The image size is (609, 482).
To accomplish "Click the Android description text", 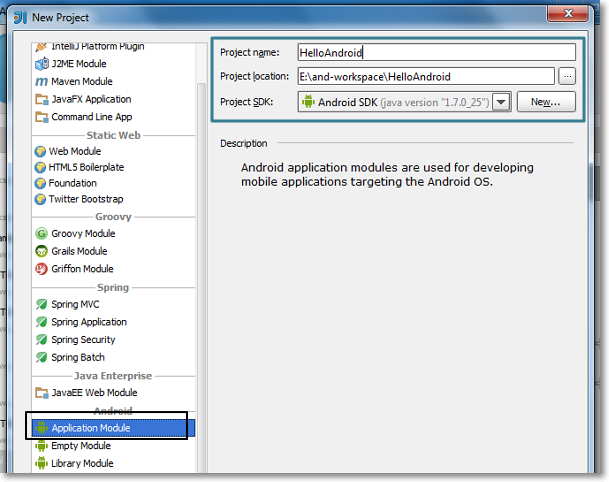I will [387, 175].
